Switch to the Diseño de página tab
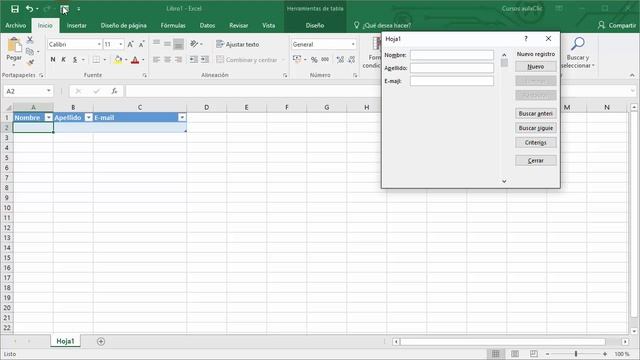Screen dimensions: 640x360 124,25
